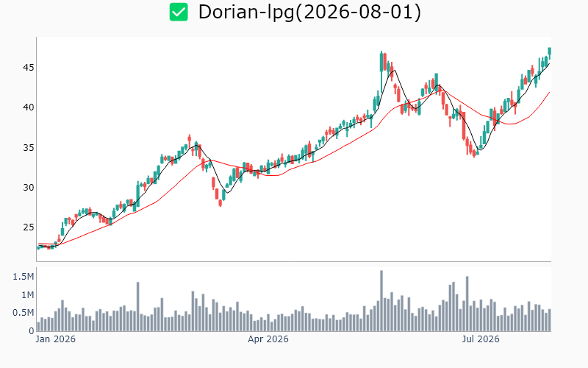The width and height of the screenshot is (588, 368).
Task: Click the 45 price axis label
Action: coord(29,68)
